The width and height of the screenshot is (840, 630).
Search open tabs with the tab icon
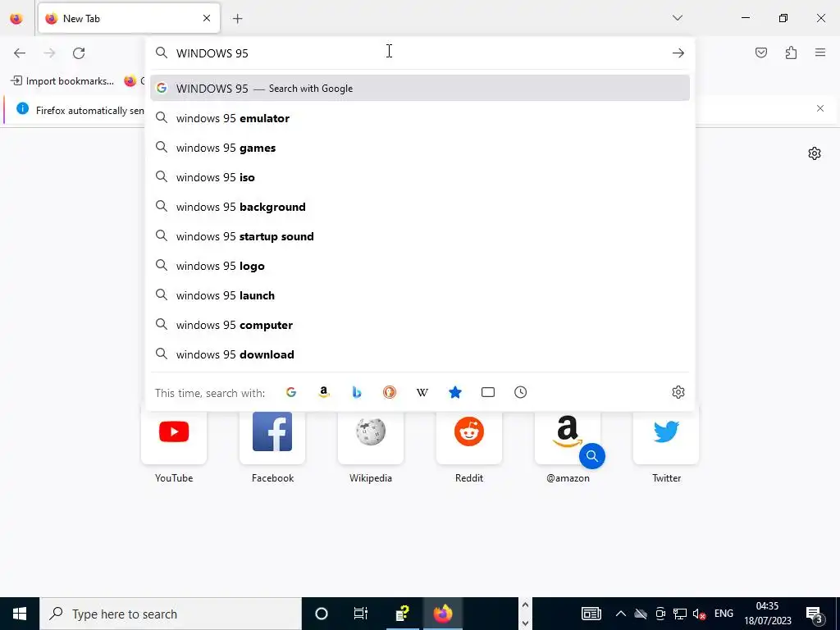click(x=488, y=392)
